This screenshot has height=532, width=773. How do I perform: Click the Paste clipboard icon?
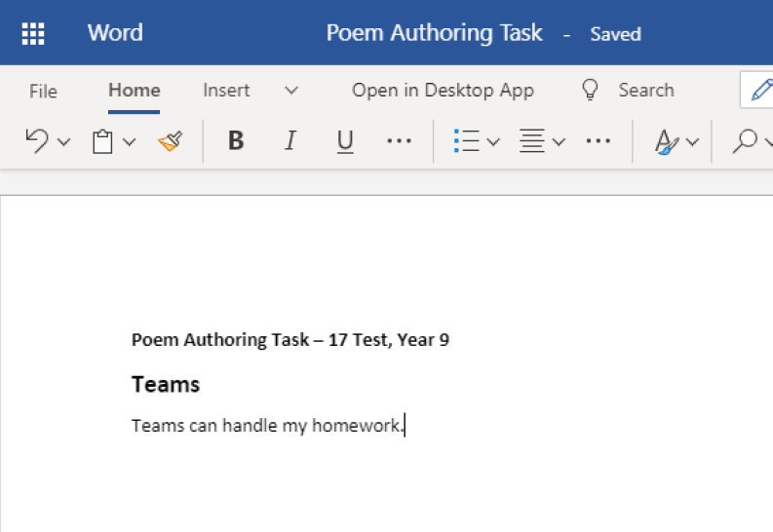click(103, 142)
